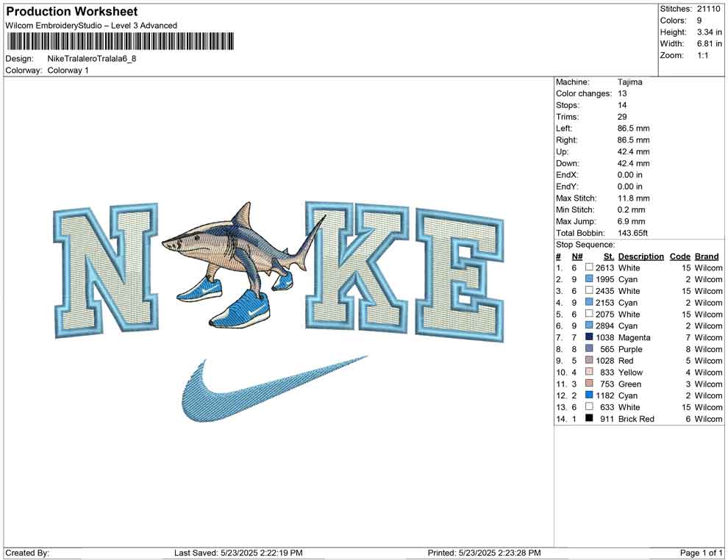The width and height of the screenshot is (728, 560).
Task: Select the dark navy swatch for 1038 Magenta
Action: click(x=589, y=337)
